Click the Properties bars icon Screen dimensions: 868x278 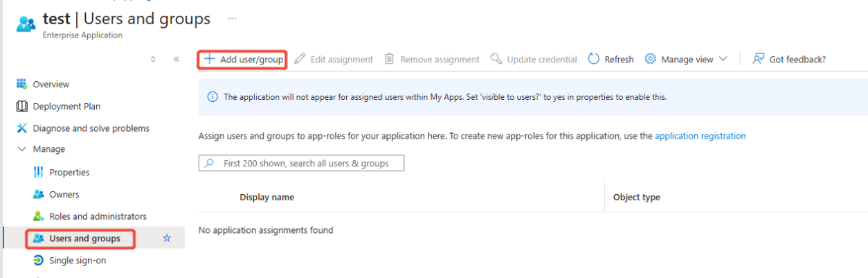click(38, 172)
